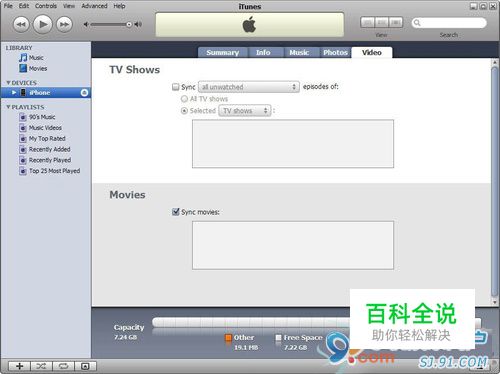The height and width of the screenshot is (374, 500).
Task: Click the orange Other legend swatch
Action: pos(228,338)
